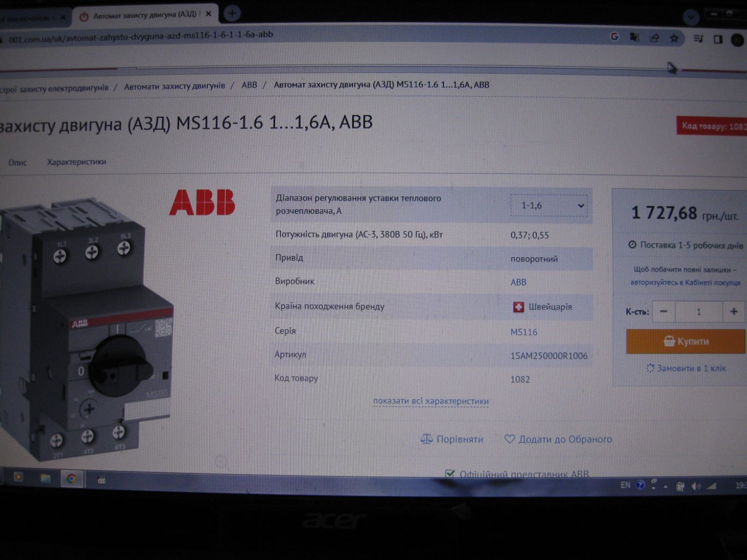
Task: Open the media control playlist icon
Action: tap(698, 39)
